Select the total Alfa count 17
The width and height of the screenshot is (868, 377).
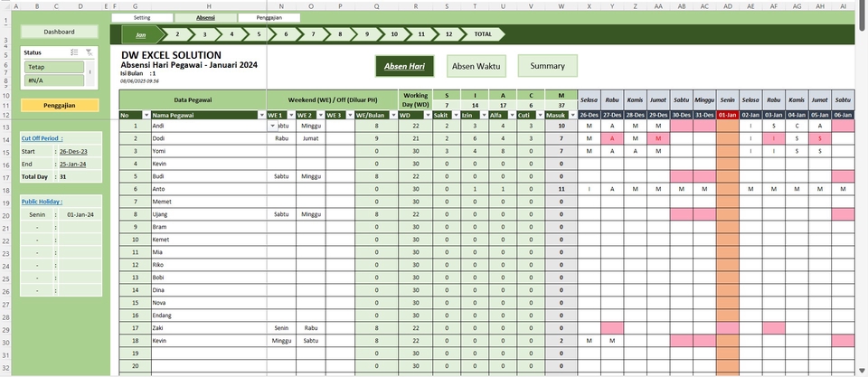pyautogui.click(x=503, y=105)
